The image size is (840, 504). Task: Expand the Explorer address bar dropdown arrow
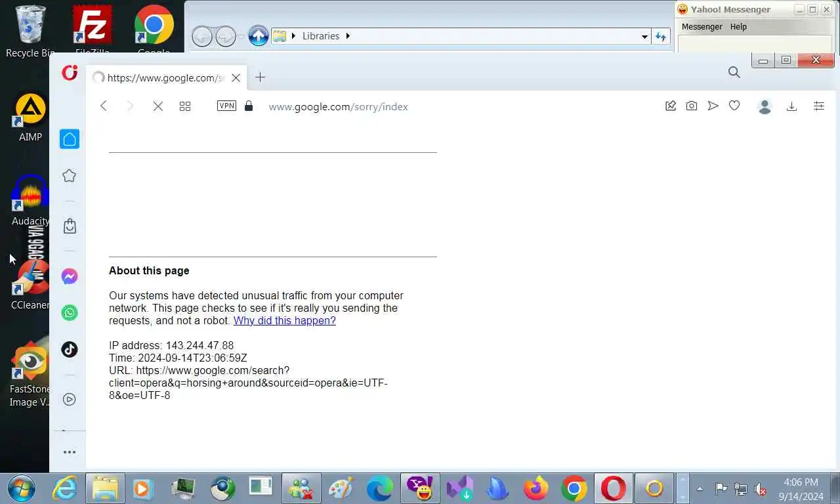point(644,36)
